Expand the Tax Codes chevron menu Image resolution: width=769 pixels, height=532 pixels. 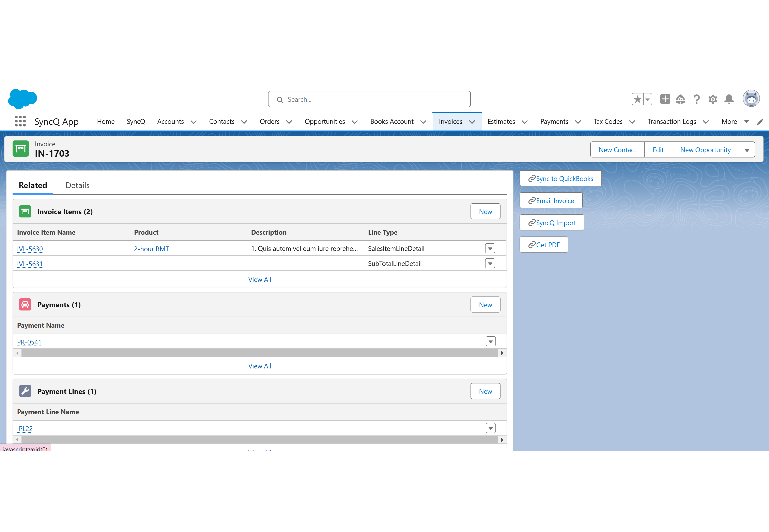click(x=632, y=122)
